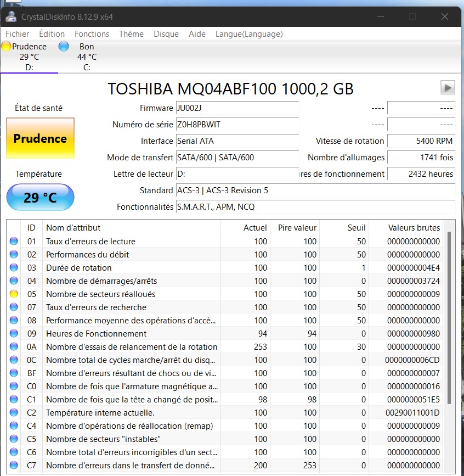
Task: Select the Heures de Fonctionnement row text
Action: tap(96, 333)
